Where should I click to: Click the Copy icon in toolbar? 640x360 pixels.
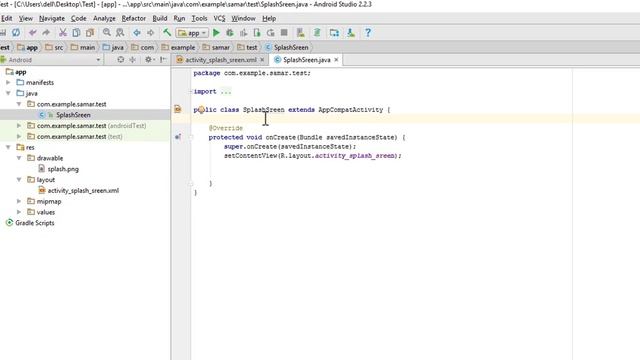pos(76,33)
